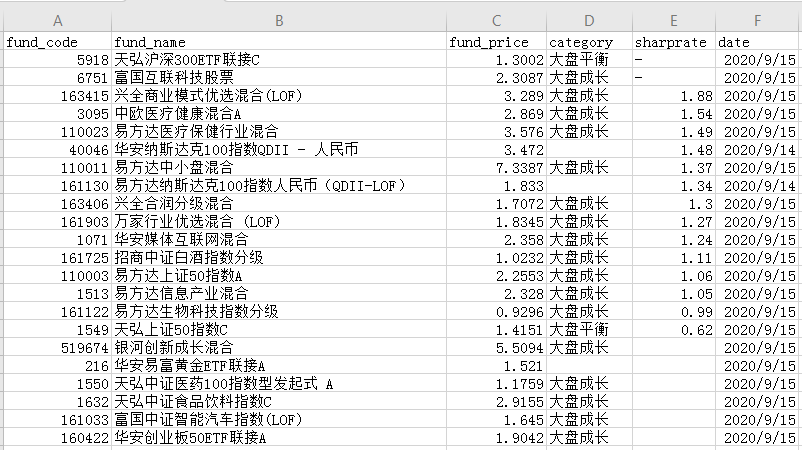Viewport: 802px width, 450px height.
Task: Click the category header cell
Action: (x=589, y=41)
